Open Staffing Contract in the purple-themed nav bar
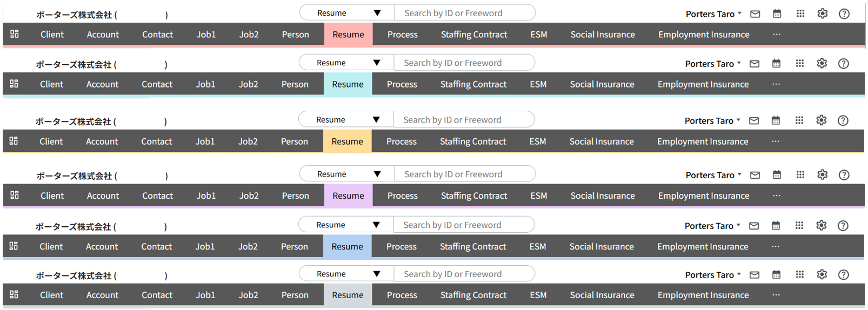The height and width of the screenshot is (310, 868). [x=474, y=196]
